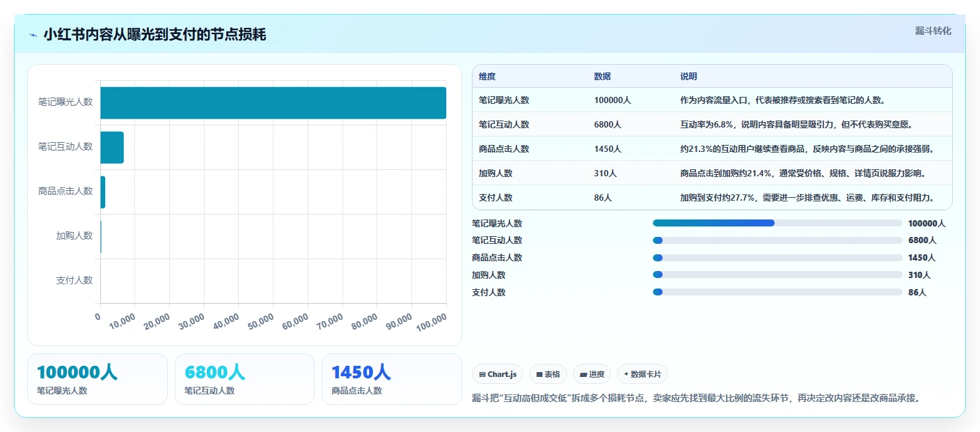Image resolution: width=980 pixels, height=432 pixels.
Task: Click the 10,000 x-axis tick label
Action: [x=122, y=321]
